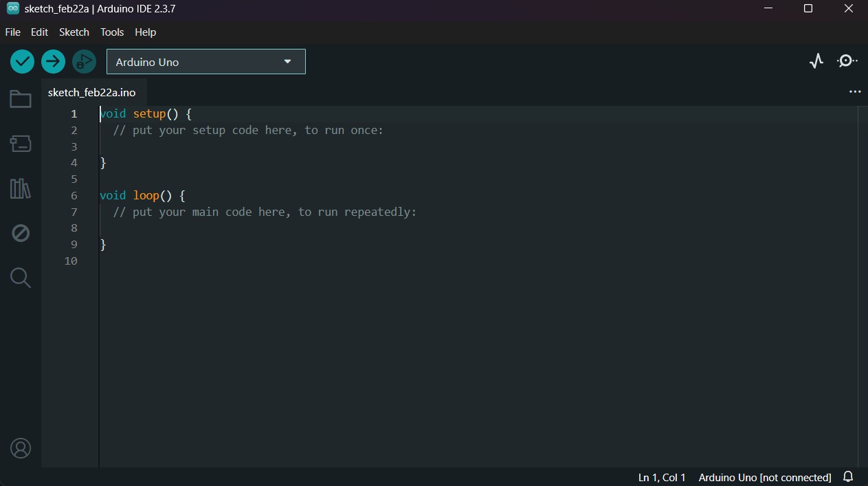Click the Upload arrow button
The width and height of the screenshot is (868, 486).
(x=53, y=61)
